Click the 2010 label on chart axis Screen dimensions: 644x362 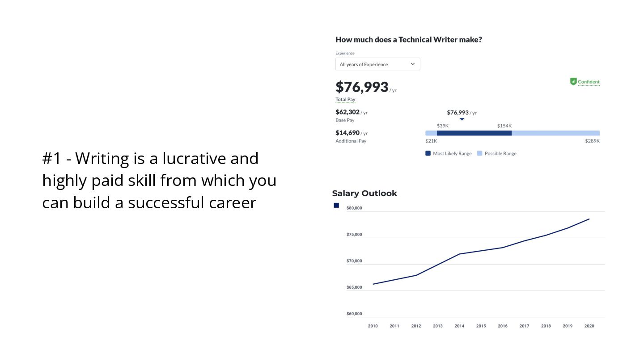[x=373, y=326]
